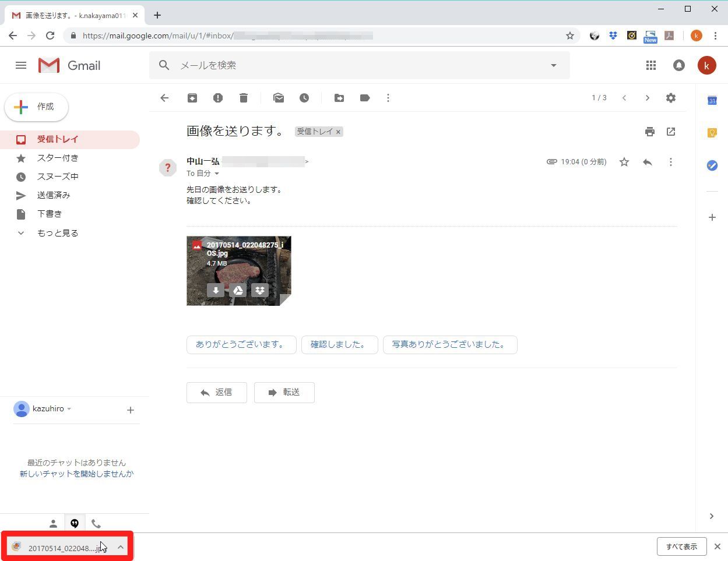The image size is (728, 561).
Task: Report this email as spam
Action: click(218, 98)
